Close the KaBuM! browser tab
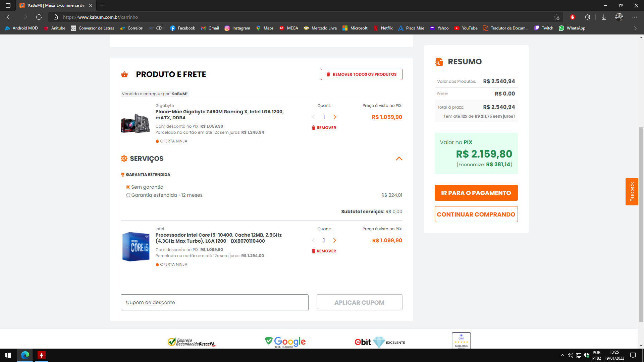 pyautogui.click(x=91, y=5)
